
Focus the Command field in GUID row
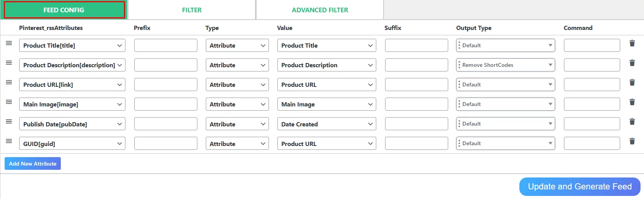[x=592, y=144]
